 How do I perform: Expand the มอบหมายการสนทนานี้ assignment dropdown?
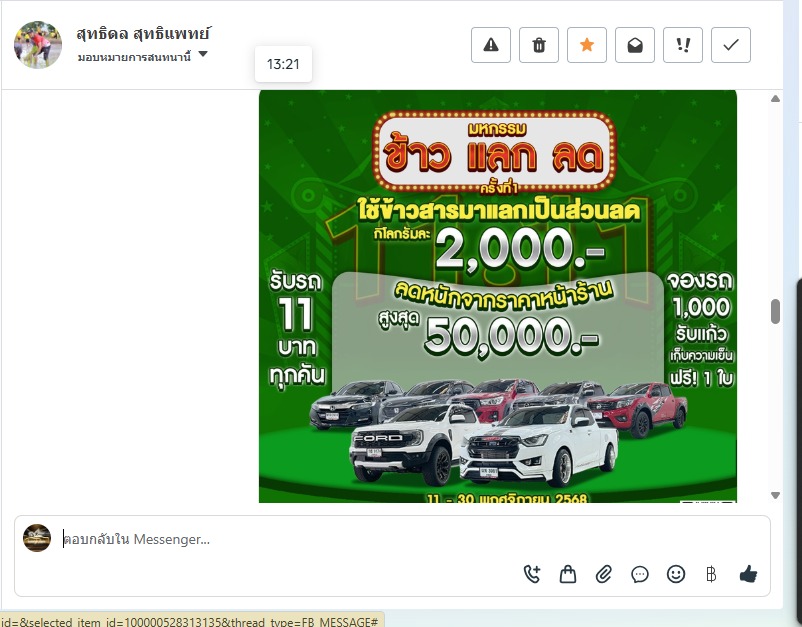143,56
